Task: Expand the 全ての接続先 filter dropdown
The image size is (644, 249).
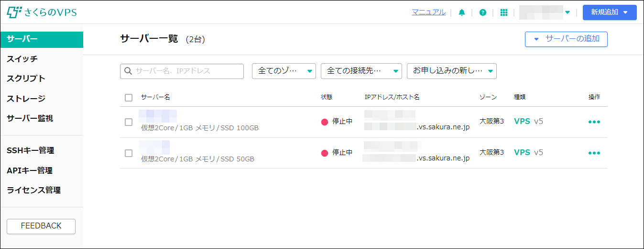Action: point(361,71)
